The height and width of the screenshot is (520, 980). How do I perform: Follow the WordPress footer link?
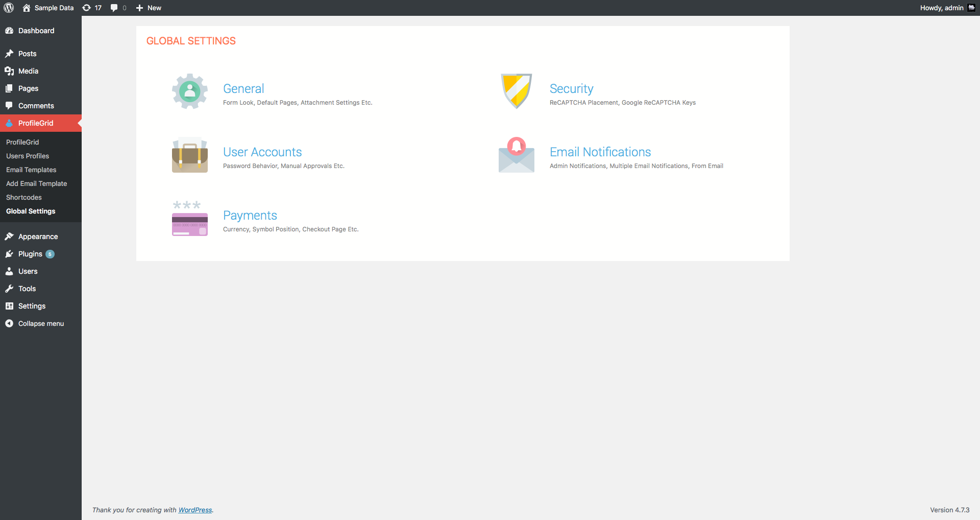tap(195, 510)
